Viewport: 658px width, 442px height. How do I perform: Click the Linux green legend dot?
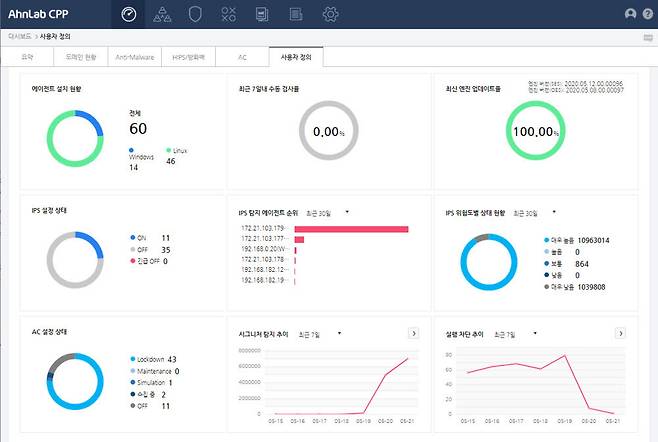pos(169,150)
